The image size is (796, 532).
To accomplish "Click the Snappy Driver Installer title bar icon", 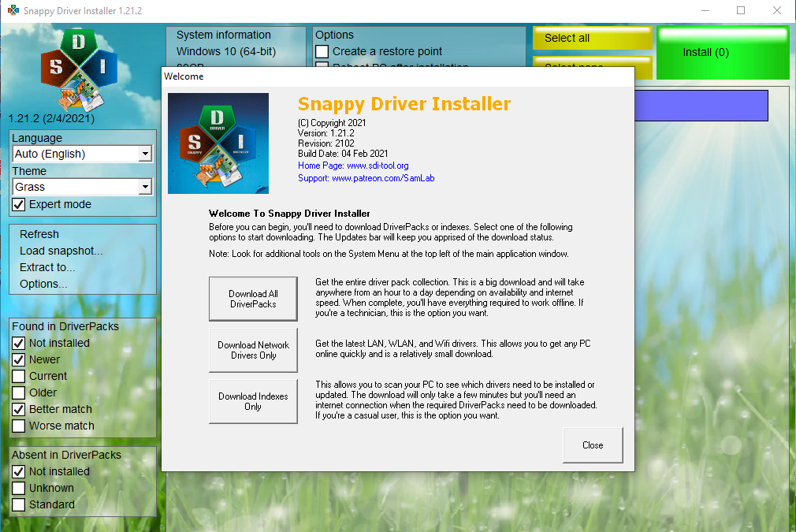I will pos(13,11).
